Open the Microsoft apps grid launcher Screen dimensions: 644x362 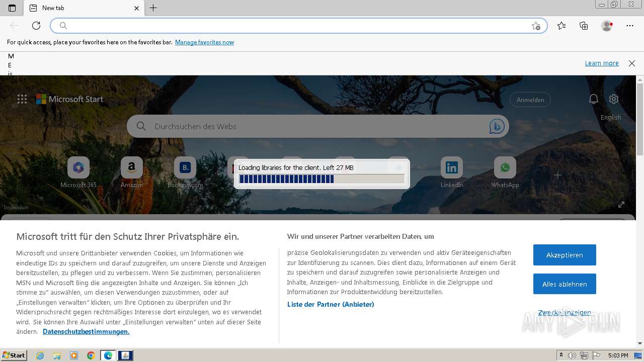pyautogui.click(x=22, y=99)
